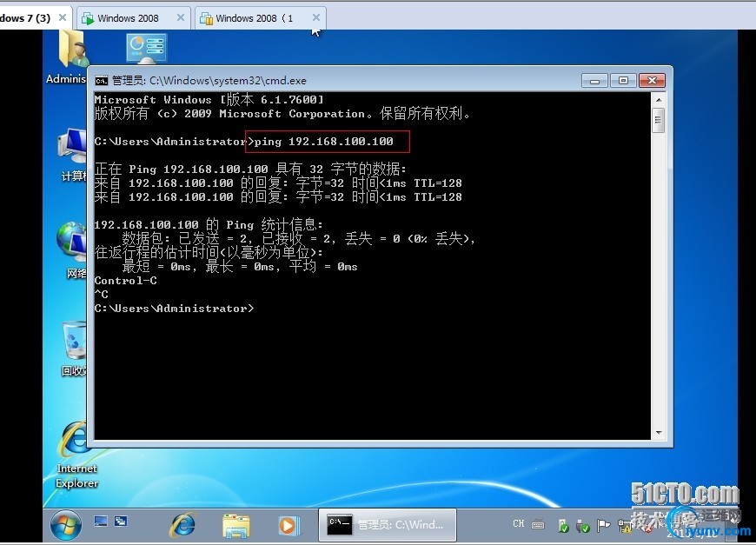Maximize the cmd.exe window
The image size is (756, 545).
623,81
